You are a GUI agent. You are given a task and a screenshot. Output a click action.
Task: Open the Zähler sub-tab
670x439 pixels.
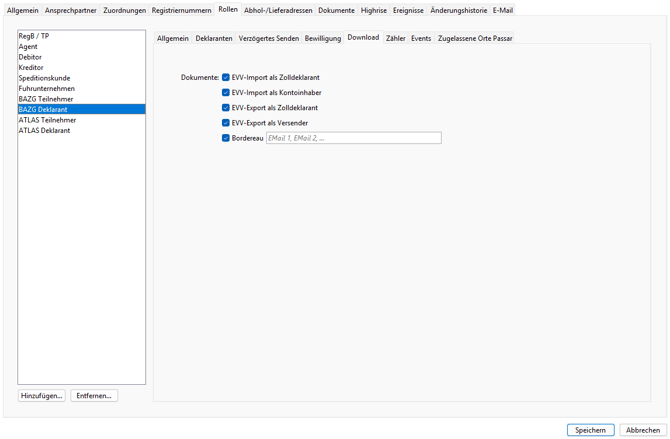tap(395, 38)
